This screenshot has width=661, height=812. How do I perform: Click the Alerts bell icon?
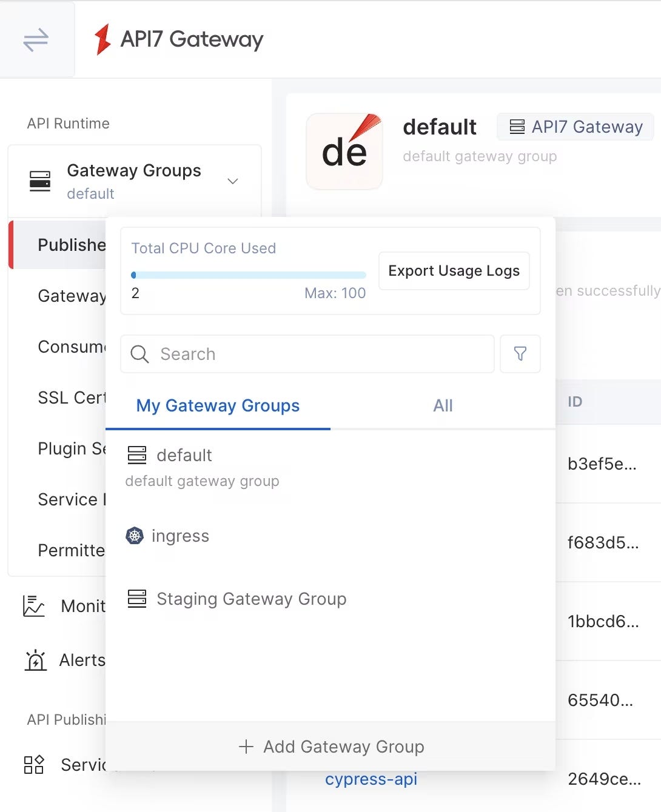tap(36, 661)
